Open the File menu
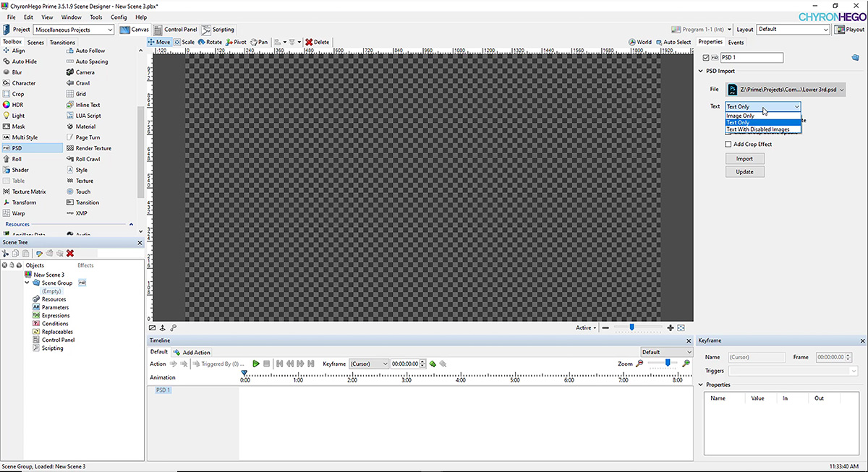The width and height of the screenshot is (868, 472). 12,17
